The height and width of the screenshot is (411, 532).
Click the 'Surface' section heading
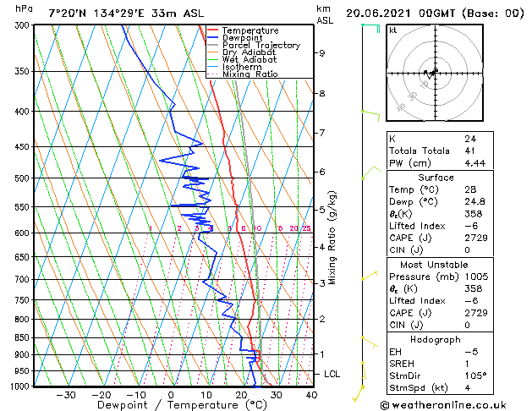(436, 178)
